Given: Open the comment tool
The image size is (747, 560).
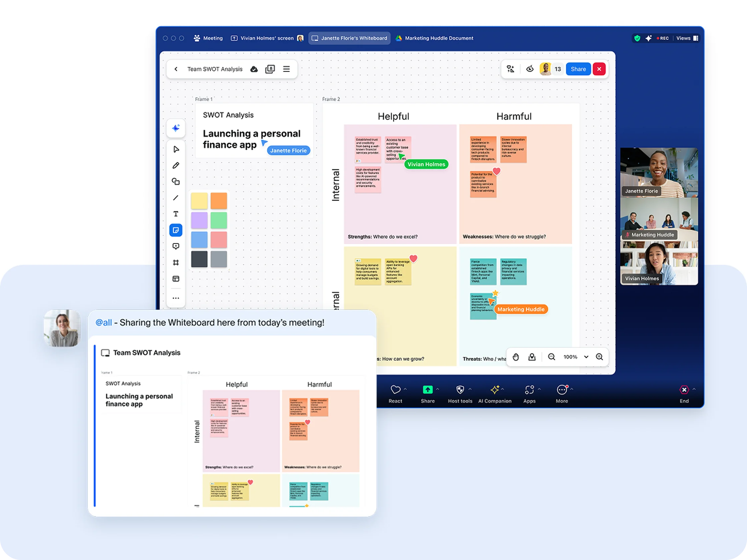Looking at the screenshot, I should 176,246.
